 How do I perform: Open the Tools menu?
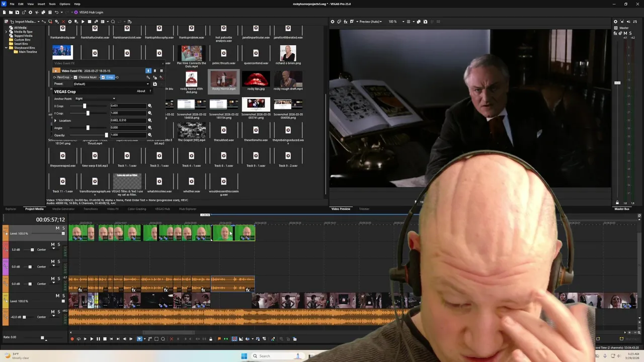click(x=52, y=4)
